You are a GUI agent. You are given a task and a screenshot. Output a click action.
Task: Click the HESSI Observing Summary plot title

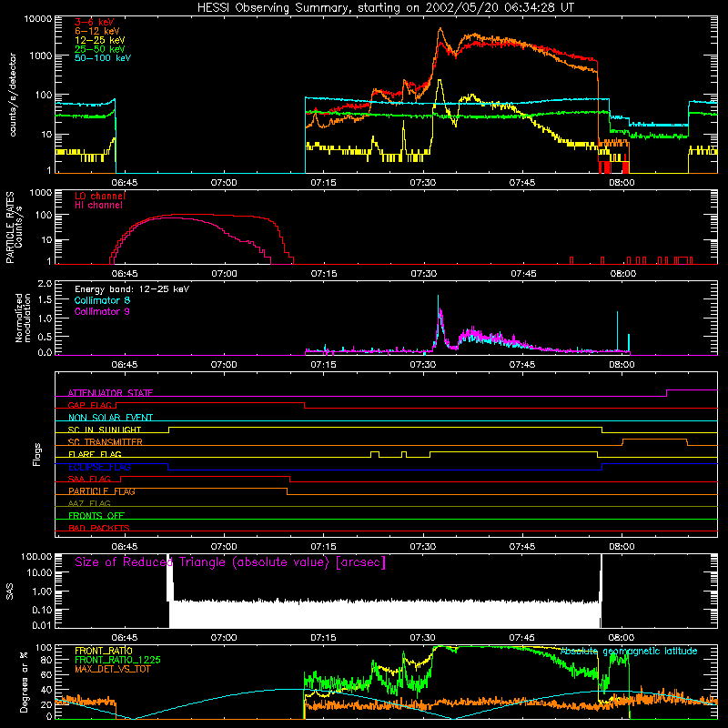point(385,8)
